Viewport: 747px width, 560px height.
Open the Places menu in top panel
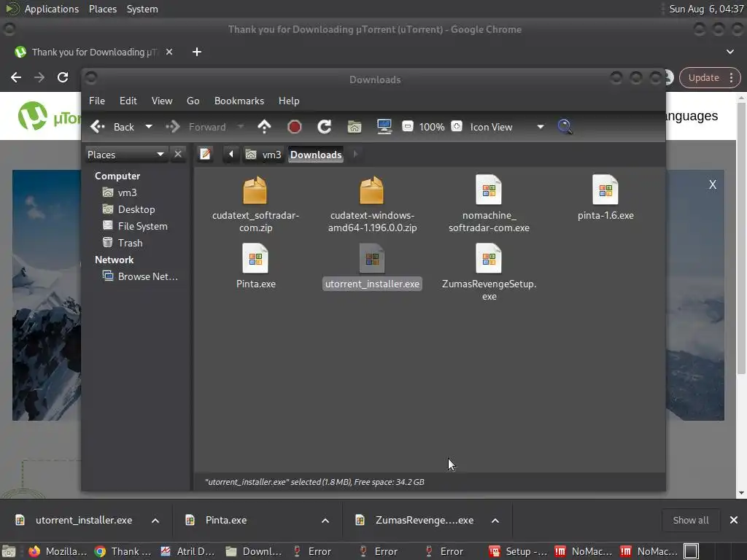point(102,9)
